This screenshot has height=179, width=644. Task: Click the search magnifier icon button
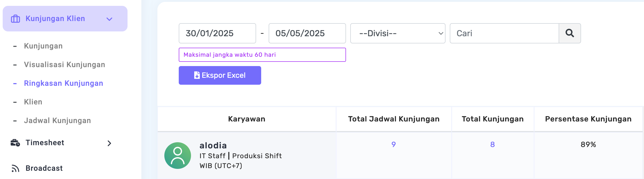coord(570,33)
